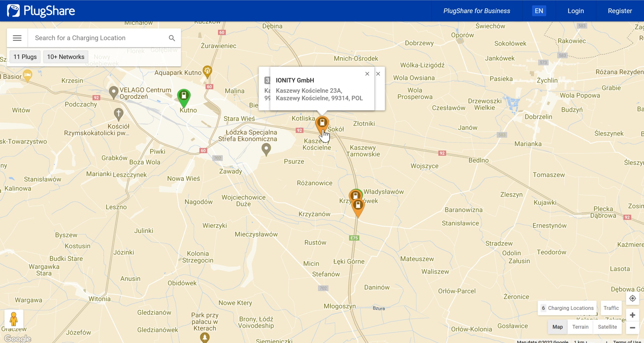The image size is (644, 343).
Task: Click the Młogoszyn label
Action: click(339, 306)
